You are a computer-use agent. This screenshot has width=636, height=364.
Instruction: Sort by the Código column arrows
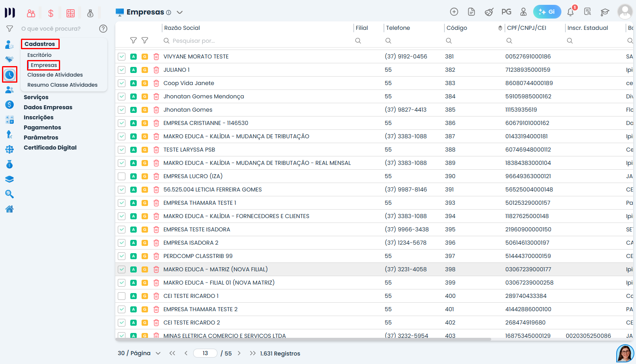pyautogui.click(x=500, y=28)
